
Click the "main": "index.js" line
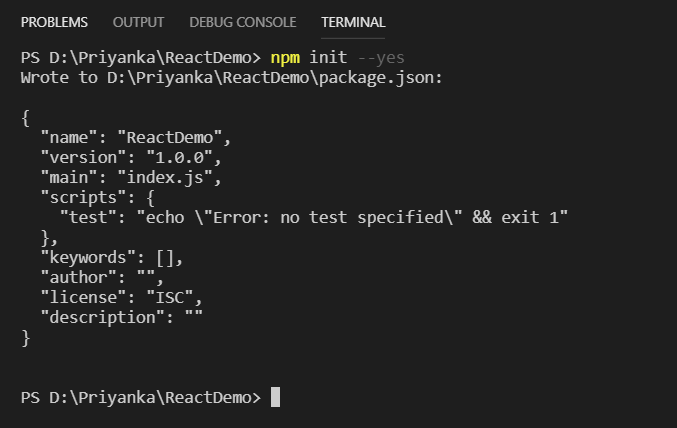[x=130, y=178]
